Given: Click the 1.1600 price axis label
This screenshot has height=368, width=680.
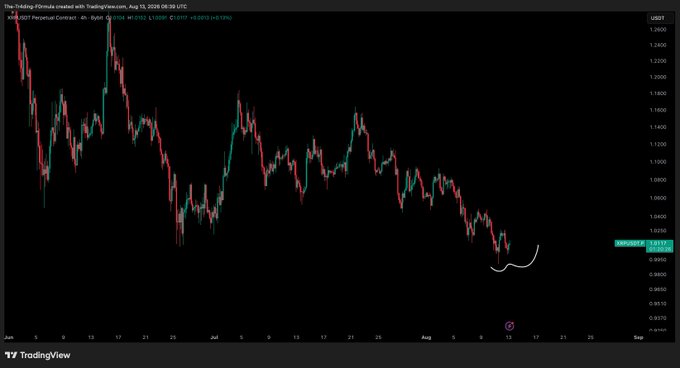Looking at the screenshot, I should click(658, 111).
